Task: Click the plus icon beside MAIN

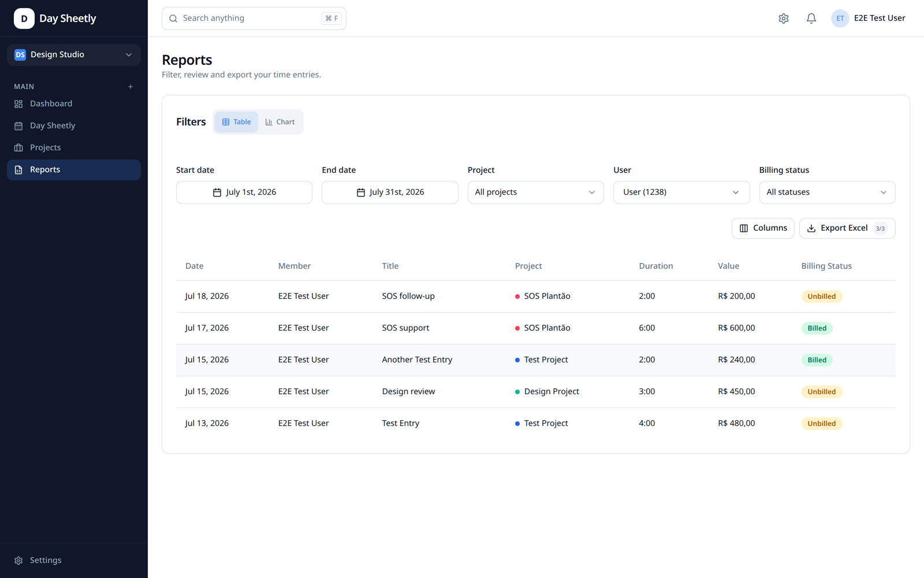Action: coord(131,87)
